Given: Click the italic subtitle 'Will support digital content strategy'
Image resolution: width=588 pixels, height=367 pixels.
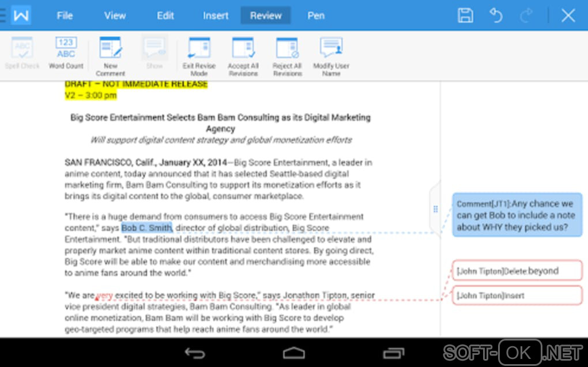Looking at the screenshot, I should [x=221, y=140].
